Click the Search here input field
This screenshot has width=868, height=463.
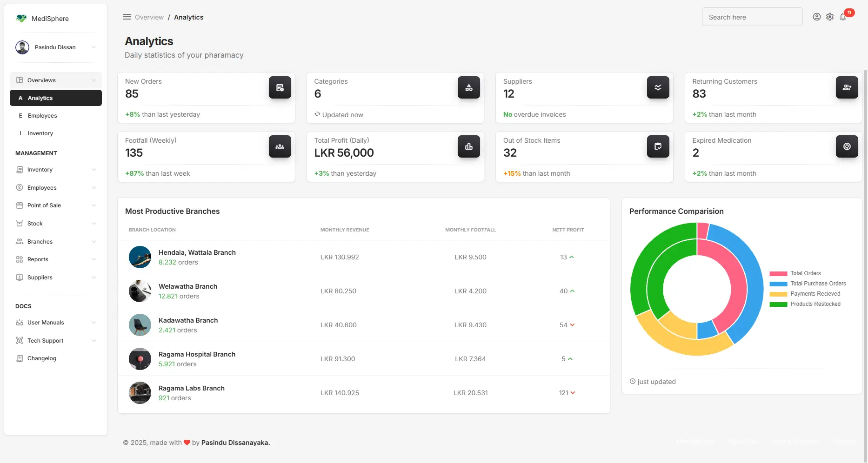coord(752,17)
